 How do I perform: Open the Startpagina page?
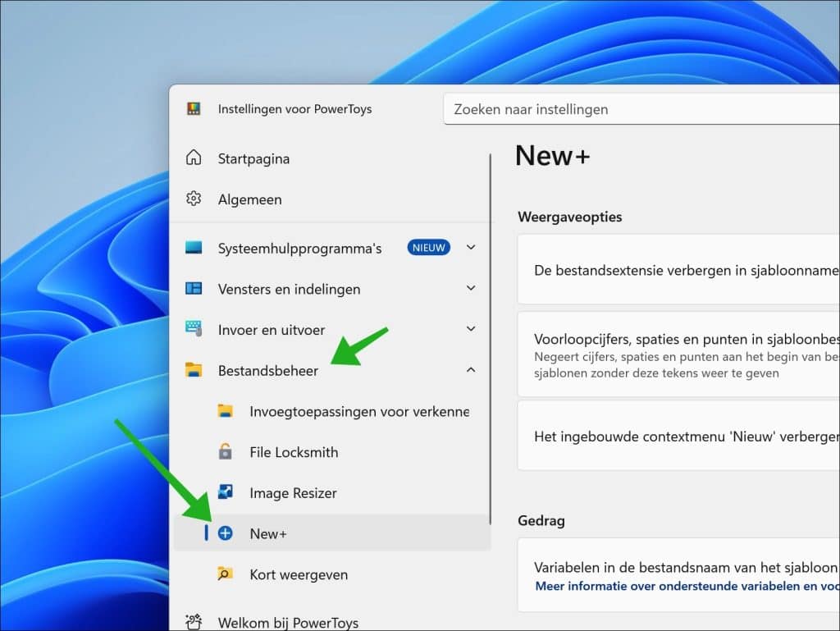pos(253,158)
